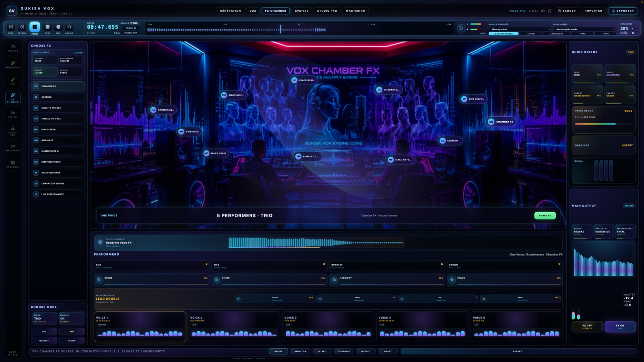Click the FM Female To bubble in scene

(x=308, y=156)
